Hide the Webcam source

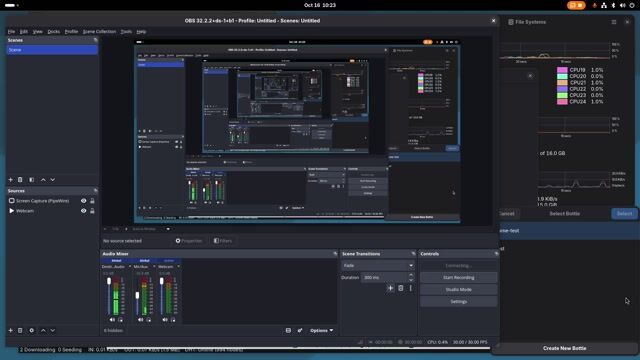[83, 211]
